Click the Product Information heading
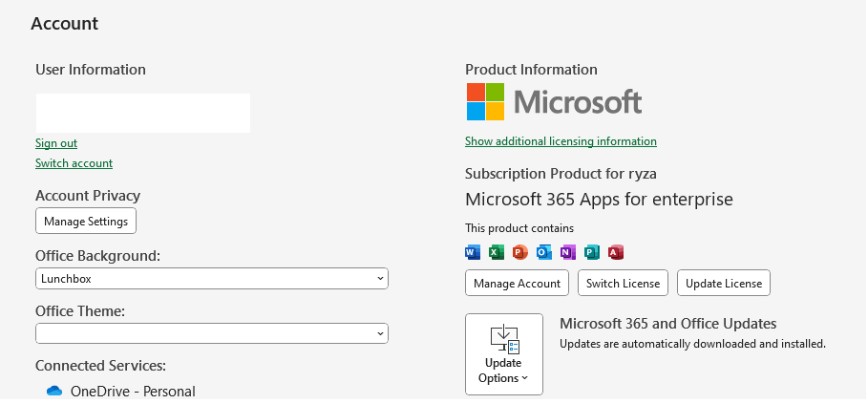This screenshot has width=868, height=404. (531, 70)
